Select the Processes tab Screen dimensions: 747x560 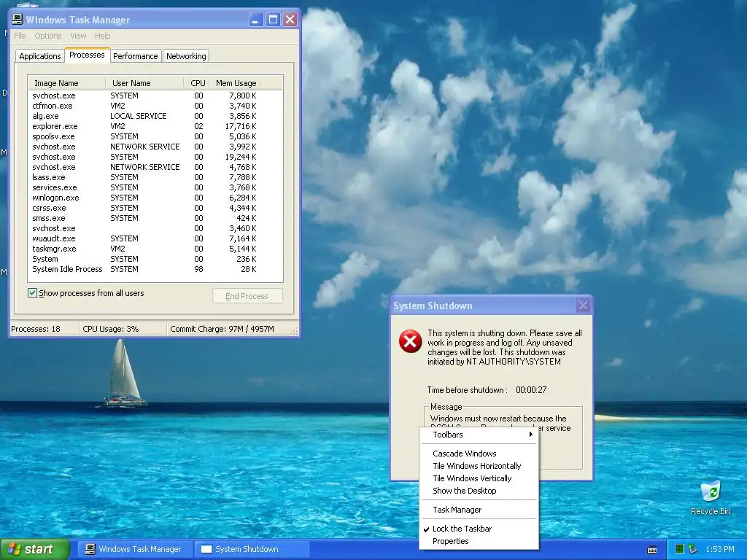click(x=88, y=55)
